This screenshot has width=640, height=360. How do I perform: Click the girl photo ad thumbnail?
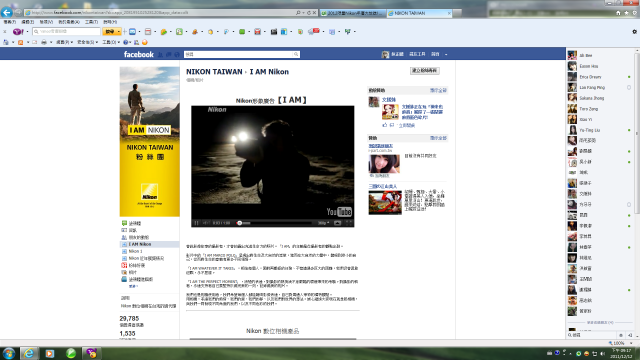pos(384,164)
